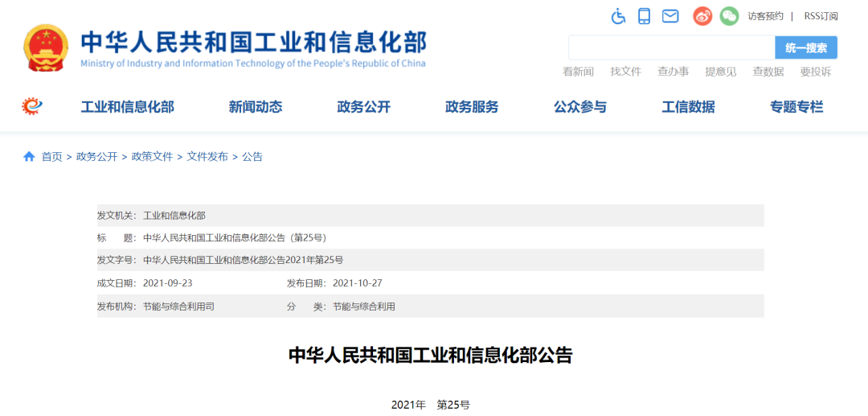Go to 首页 in breadcrumb
The height and width of the screenshot is (416, 868).
point(52,157)
